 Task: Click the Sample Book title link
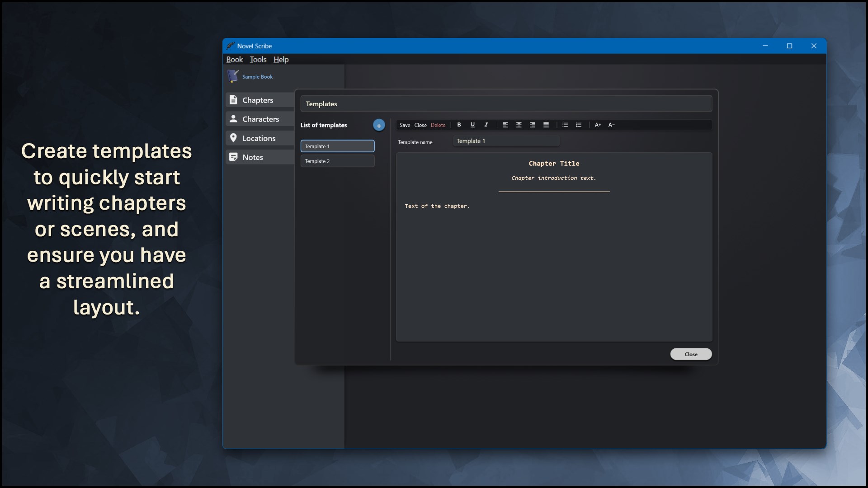(x=257, y=77)
